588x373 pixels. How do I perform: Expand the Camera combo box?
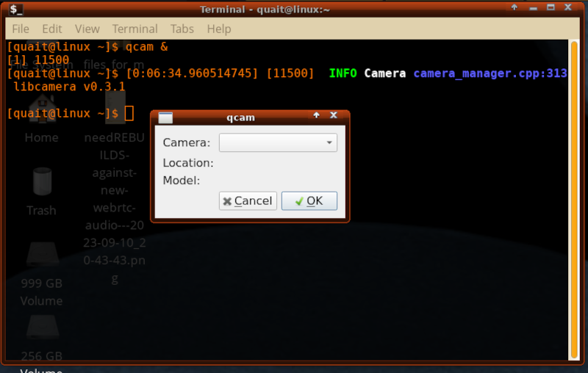pos(278,142)
